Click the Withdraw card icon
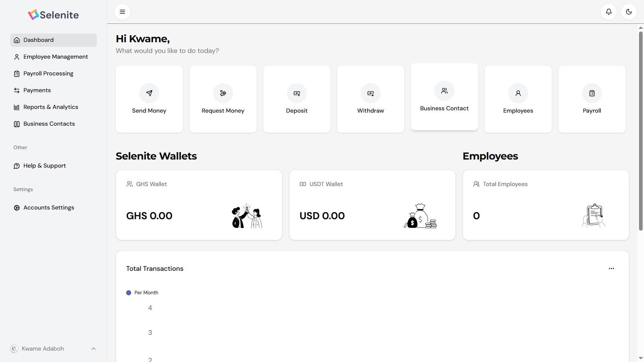644x362 pixels. click(x=370, y=93)
